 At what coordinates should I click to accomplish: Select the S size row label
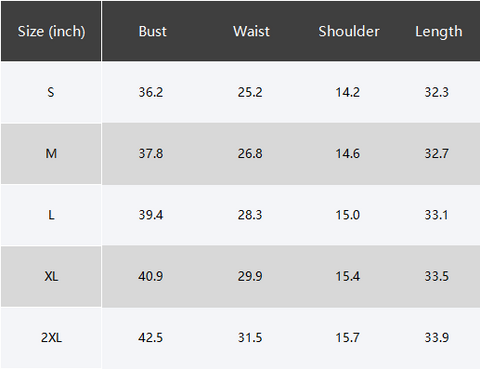[x=51, y=92]
